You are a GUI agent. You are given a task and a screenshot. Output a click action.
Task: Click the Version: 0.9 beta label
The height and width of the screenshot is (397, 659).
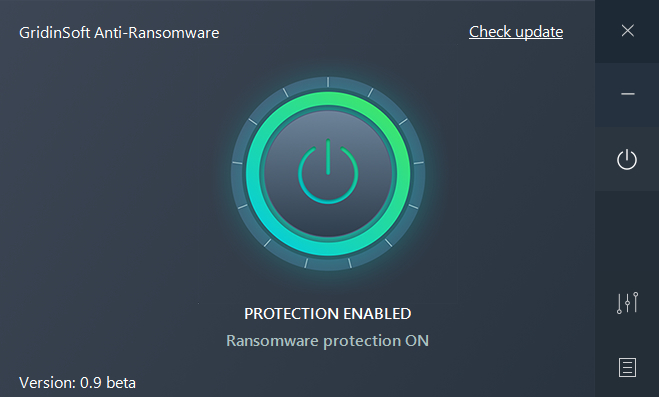[x=77, y=383]
